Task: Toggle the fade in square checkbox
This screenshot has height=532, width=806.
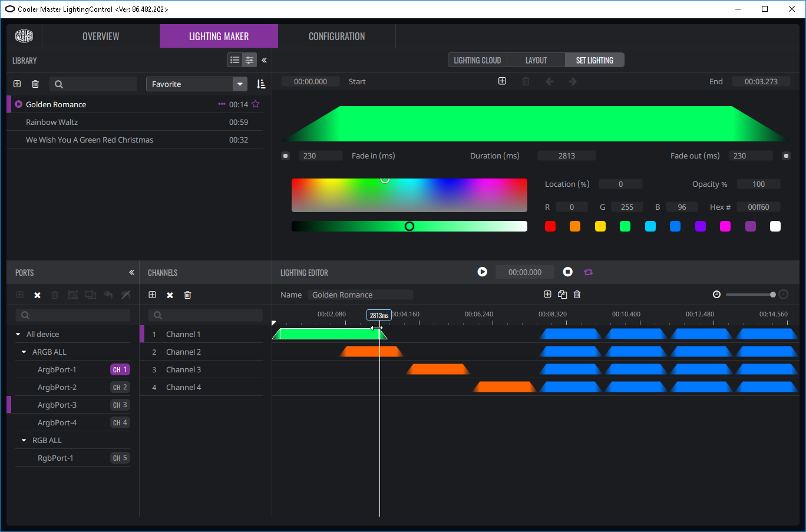Action: click(285, 156)
